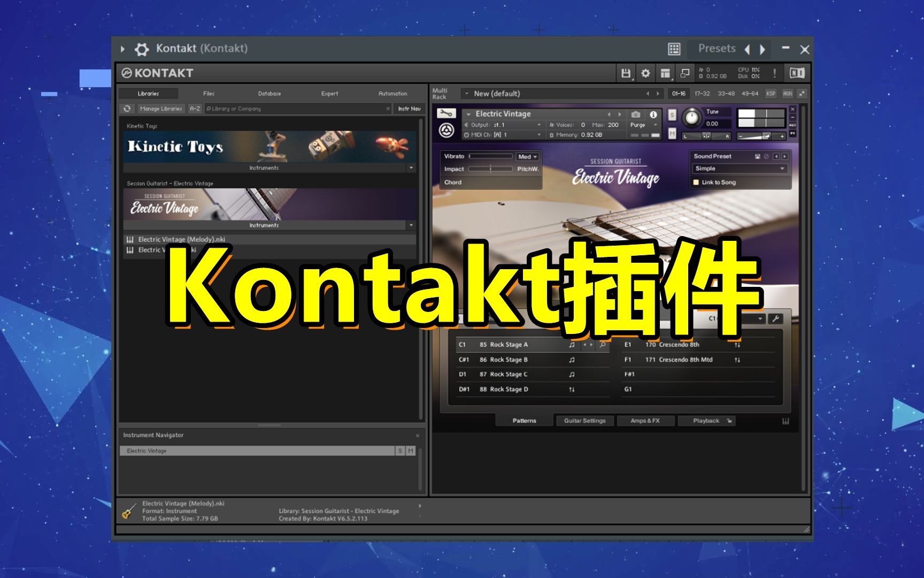The width and height of the screenshot is (924, 578).
Task: Click the Impact slider
Action: coord(490,169)
